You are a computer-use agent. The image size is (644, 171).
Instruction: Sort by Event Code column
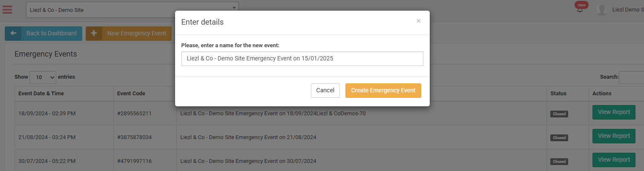pyautogui.click(x=131, y=94)
